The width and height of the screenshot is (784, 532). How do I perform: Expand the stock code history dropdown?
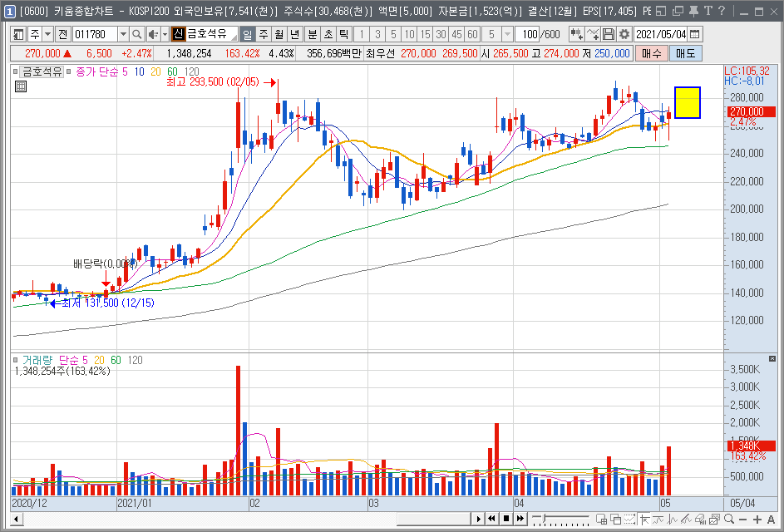123,35
